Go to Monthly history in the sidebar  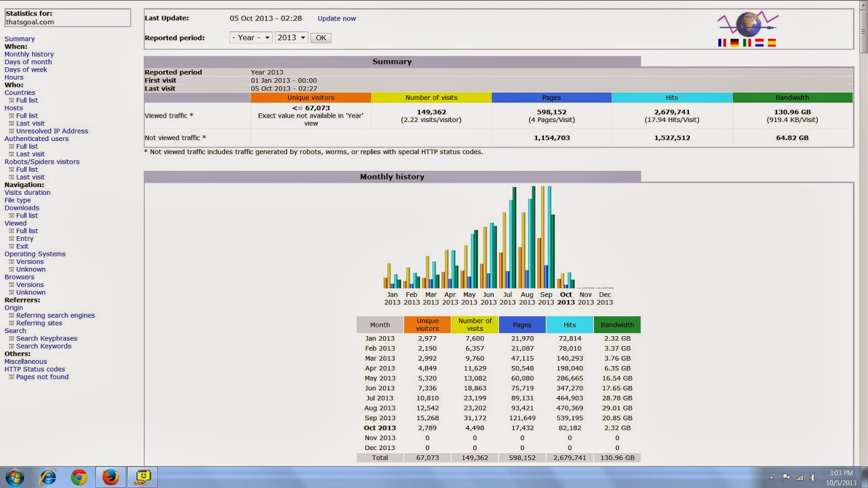(29, 54)
